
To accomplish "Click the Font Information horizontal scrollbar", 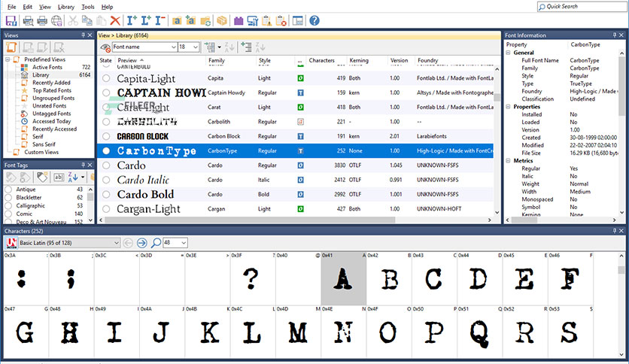I will 561,220.
